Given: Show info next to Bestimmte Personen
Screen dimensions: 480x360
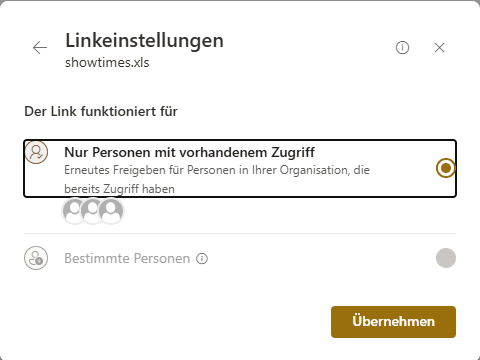Looking at the screenshot, I should click(202, 258).
